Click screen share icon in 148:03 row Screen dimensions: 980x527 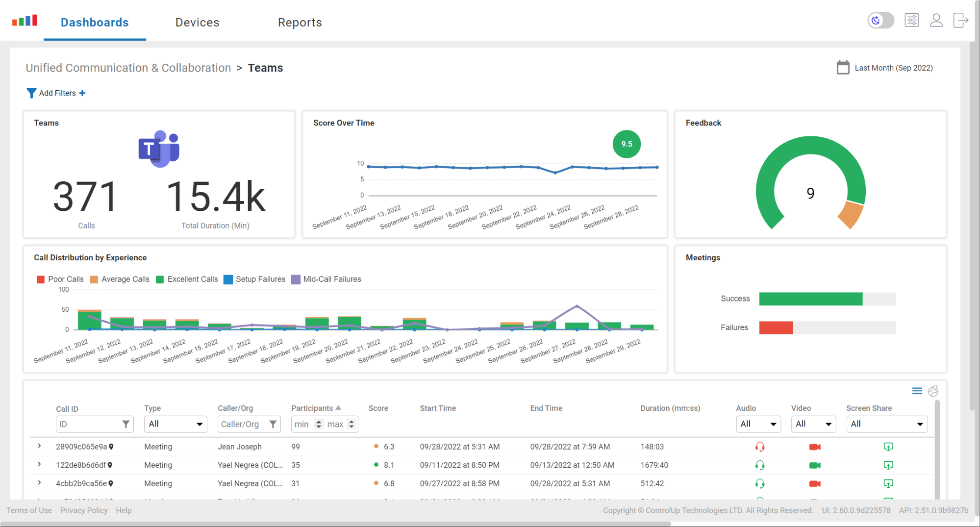click(x=888, y=447)
